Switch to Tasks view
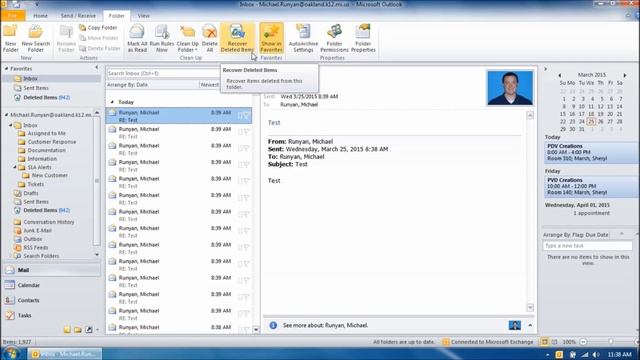640x360 pixels. (x=51, y=315)
